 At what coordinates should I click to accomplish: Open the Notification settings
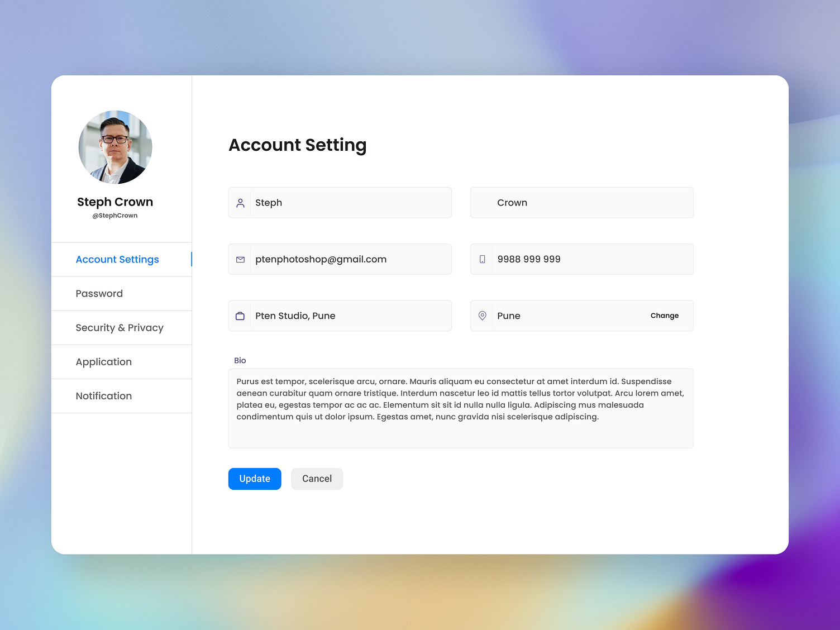pyautogui.click(x=104, y=395)
